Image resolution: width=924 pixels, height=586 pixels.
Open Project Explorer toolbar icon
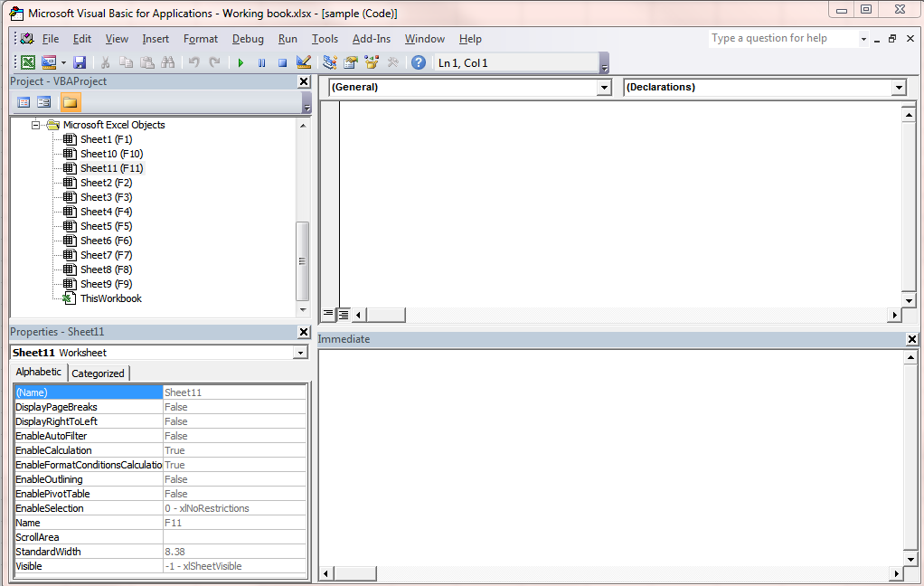(330, 62)
